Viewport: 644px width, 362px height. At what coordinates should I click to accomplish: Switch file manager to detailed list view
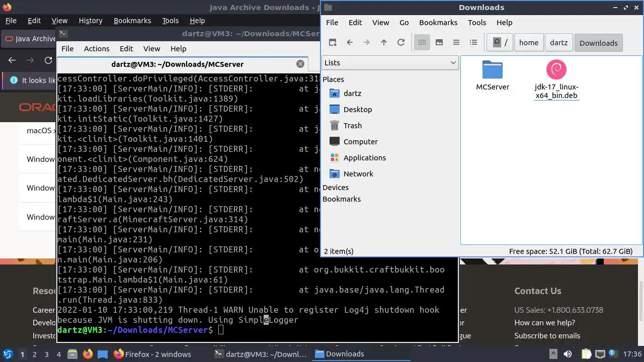473,43
